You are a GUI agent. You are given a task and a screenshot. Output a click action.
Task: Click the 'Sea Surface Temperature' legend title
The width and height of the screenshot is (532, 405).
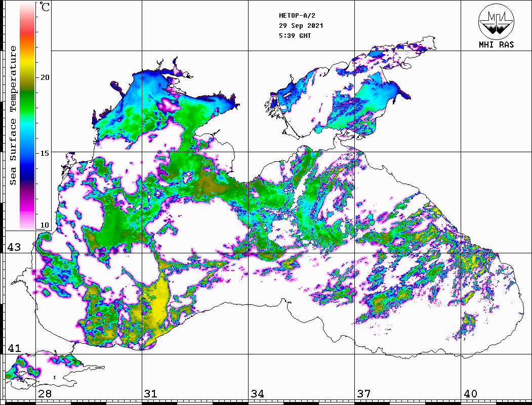[13, 116]
